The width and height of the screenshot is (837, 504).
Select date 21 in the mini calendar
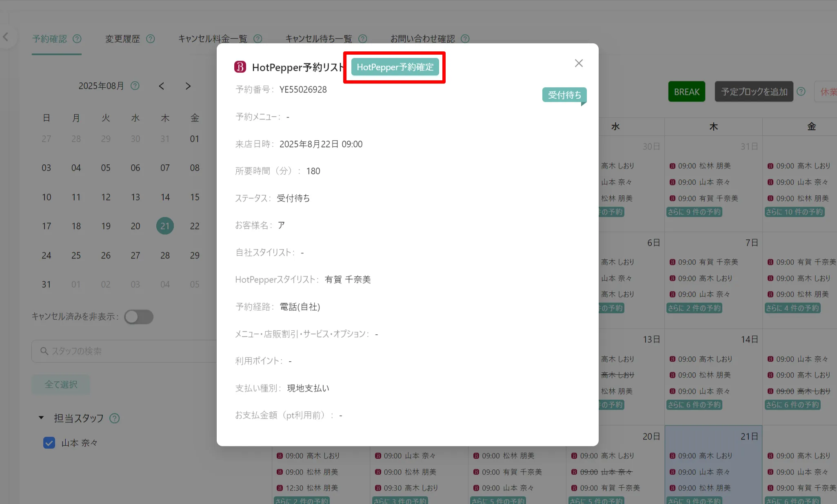(165, 226)
